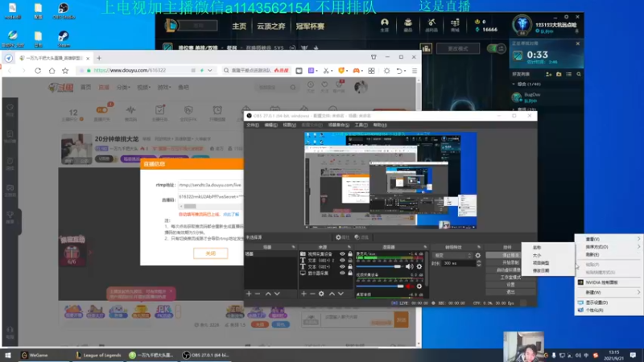The width and height of the screenshot is (644, 362).
Task: Move selected source up in OBS sources panel
Action: [x=332, y=294]
